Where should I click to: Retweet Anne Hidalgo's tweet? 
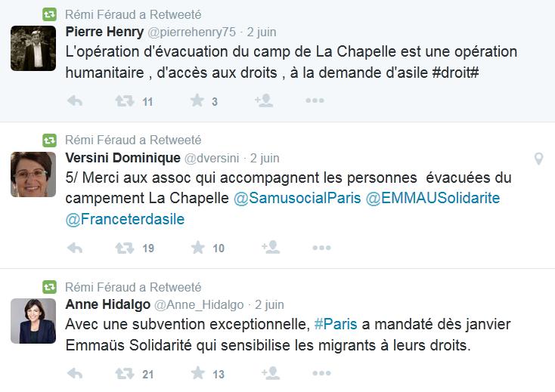pos(125,374)
